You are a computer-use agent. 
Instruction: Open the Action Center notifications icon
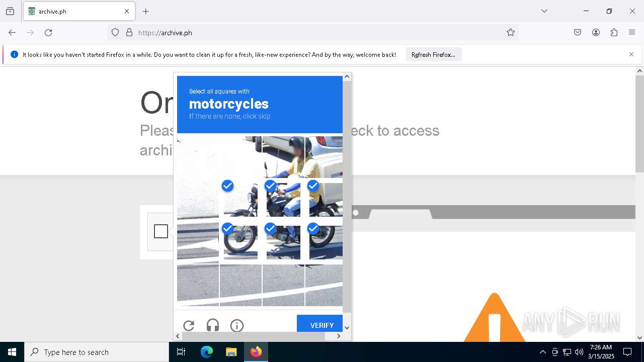coord(627,352)
